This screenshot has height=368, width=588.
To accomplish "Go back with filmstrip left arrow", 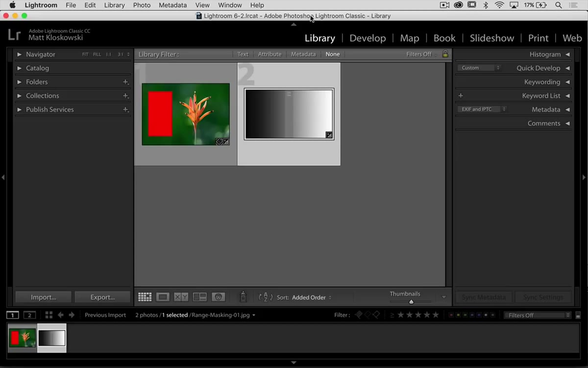I will coord(61,315).
